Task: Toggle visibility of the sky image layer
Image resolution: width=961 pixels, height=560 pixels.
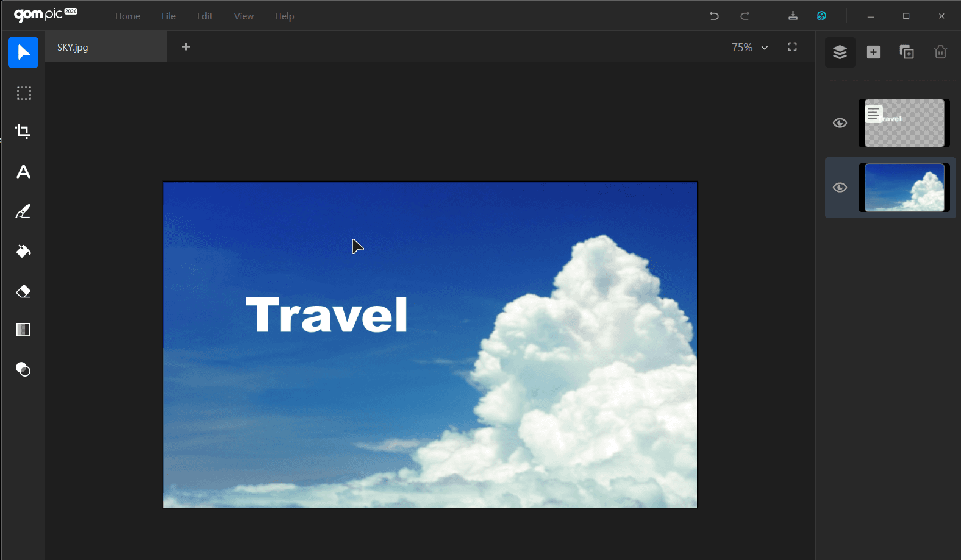Action: (x=840, y=188)
